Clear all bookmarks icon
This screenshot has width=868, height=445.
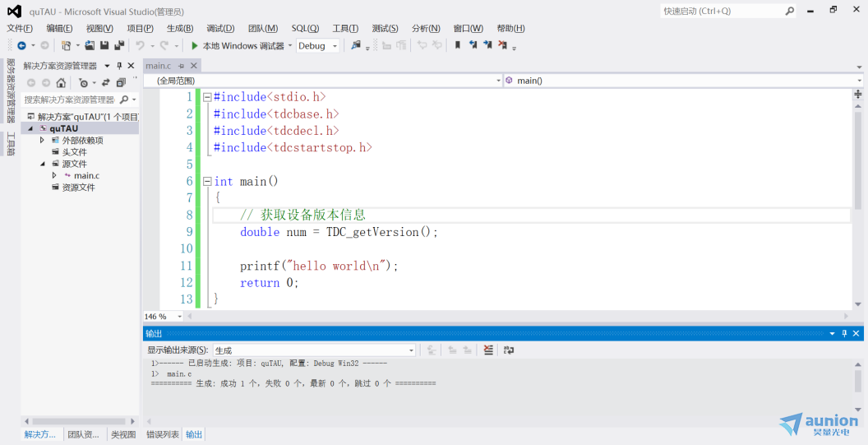pyautogui.click(x=503, y=45)
